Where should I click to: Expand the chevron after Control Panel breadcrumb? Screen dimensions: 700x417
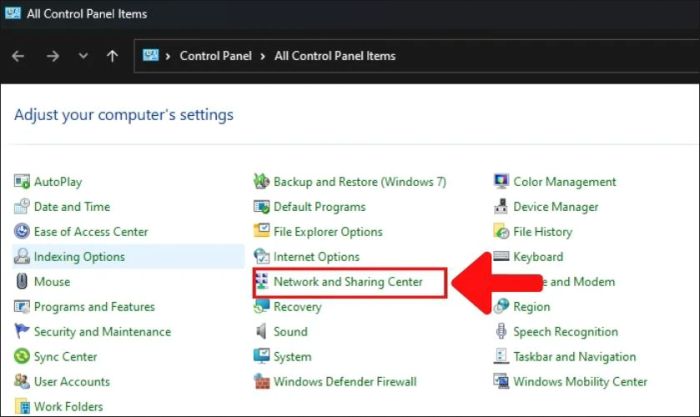coord(265,56)
